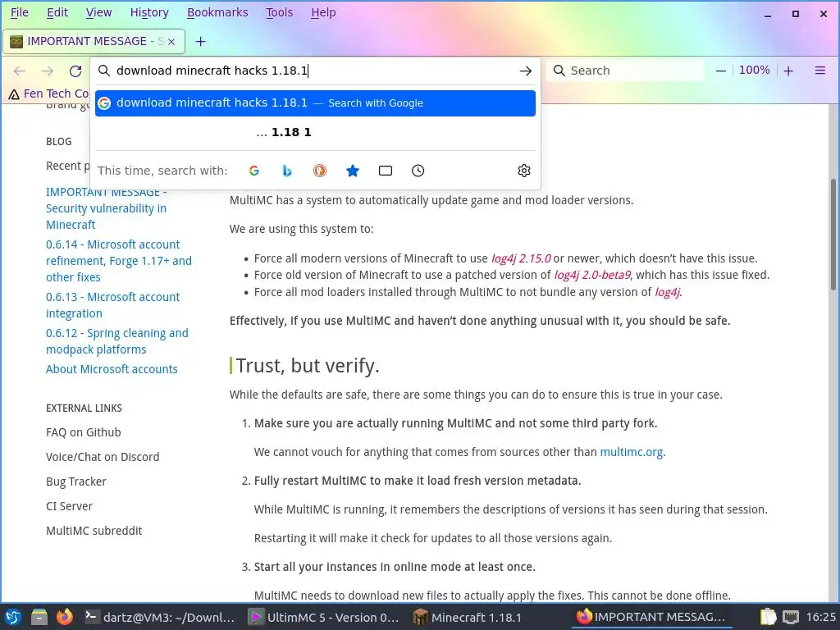Open the Firefox hamburger menu
Image resolution: width=840 pixels, height=630 pixels.
tap(820, 71)
